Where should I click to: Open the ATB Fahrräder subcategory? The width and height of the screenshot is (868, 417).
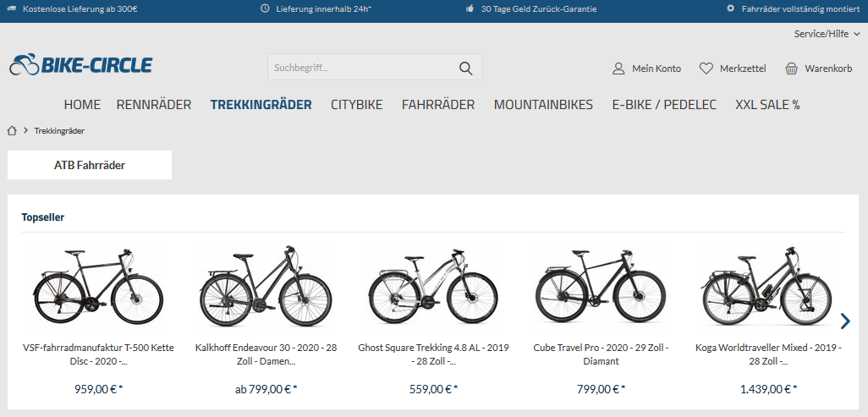(x=90, y=165)
